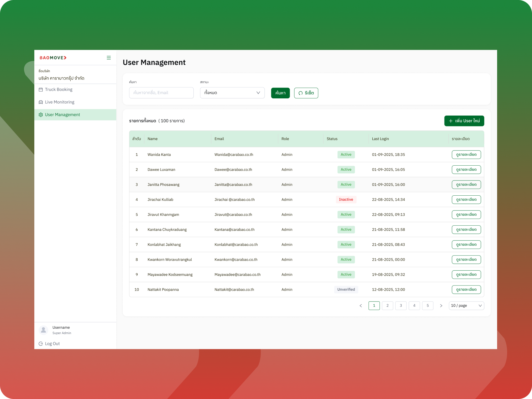Select the Truck Booking calendar icon
Screen dimensions: 532x399
point(41,89)
